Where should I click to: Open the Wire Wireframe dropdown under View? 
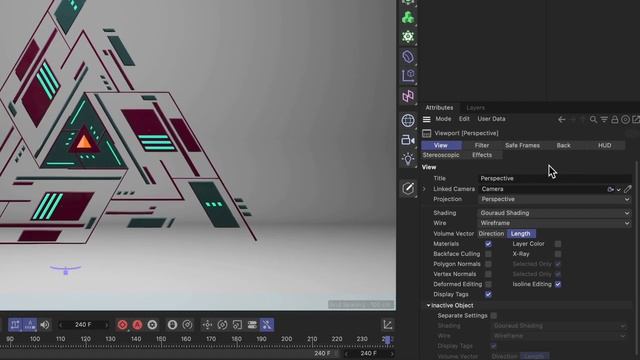tap(554, 223)
